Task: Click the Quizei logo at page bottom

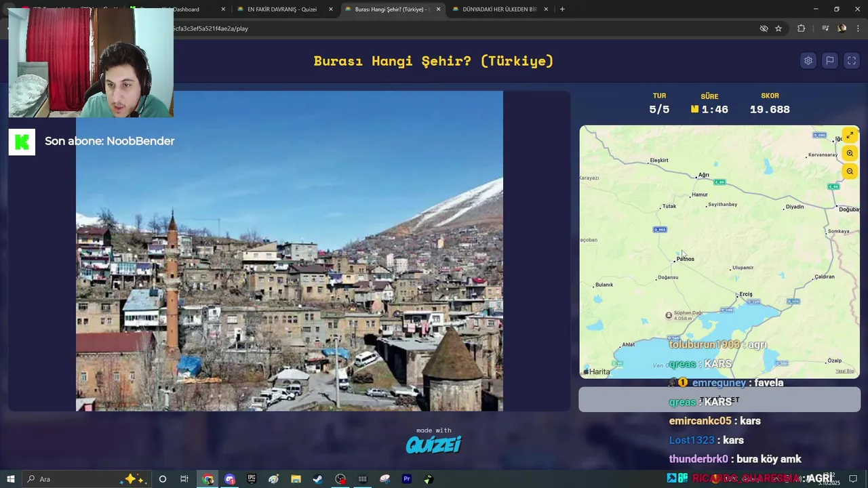Action: point(434,444)
